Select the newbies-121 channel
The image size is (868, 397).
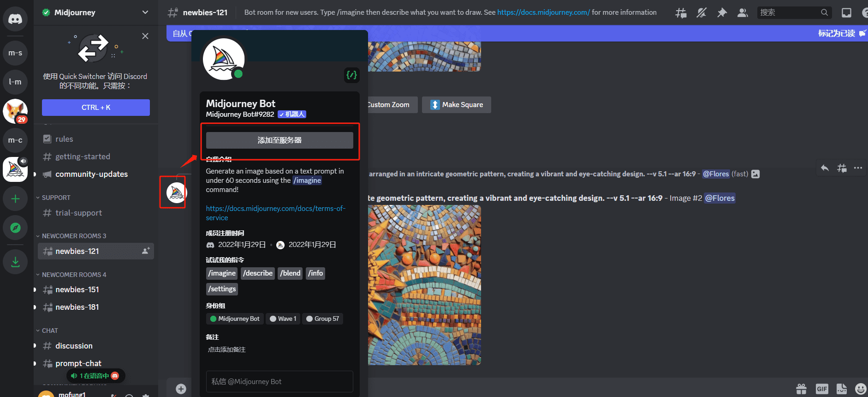(x=95, y=251)
